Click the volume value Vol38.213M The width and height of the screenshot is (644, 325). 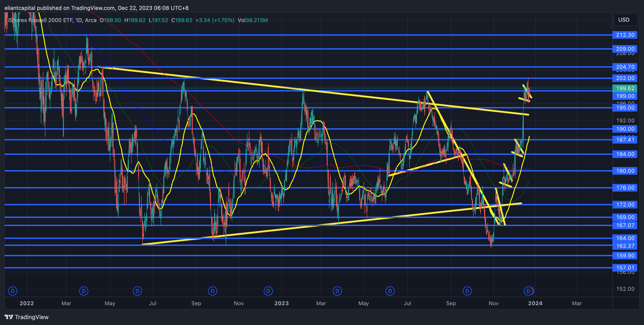tap(253, 20)
